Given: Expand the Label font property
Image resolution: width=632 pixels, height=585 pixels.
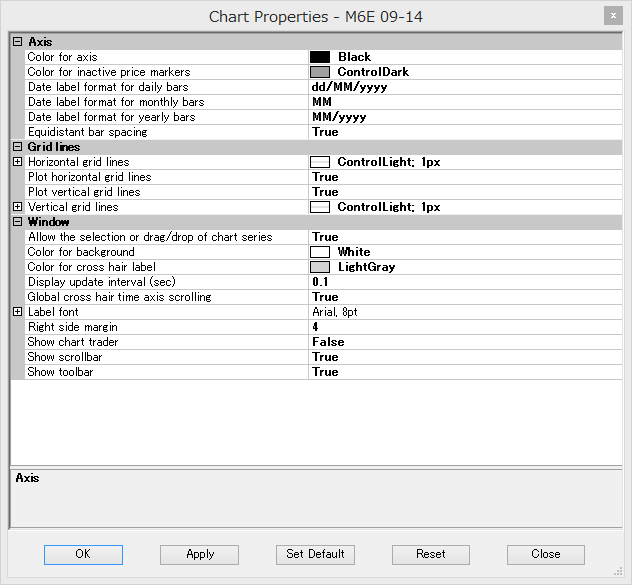Looking at the screenshot, I should coord(17,312).
